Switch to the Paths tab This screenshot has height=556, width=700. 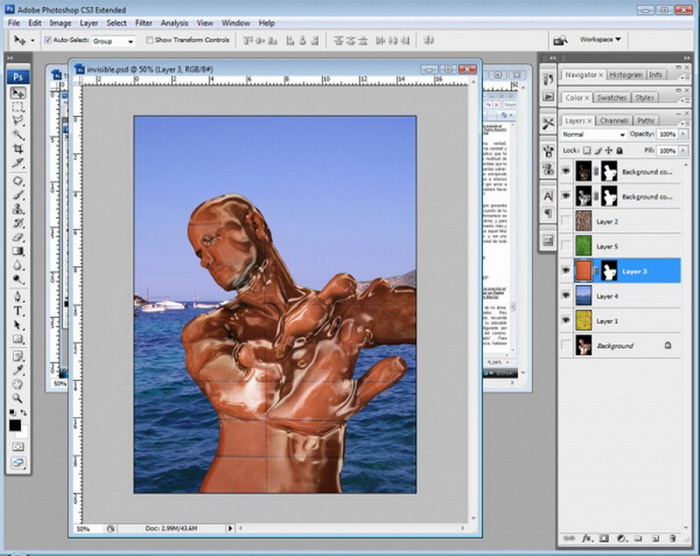(646, 121)
